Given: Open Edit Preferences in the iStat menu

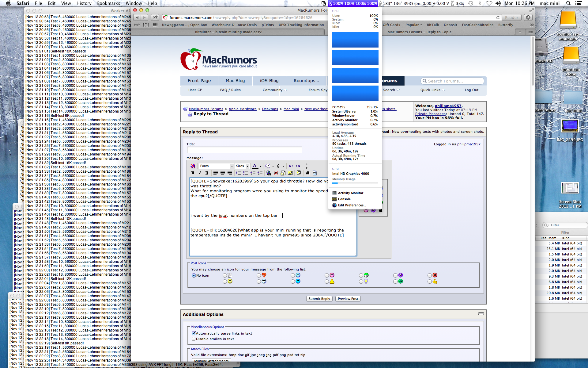Looking at the screenshot, I should (352, 205).
